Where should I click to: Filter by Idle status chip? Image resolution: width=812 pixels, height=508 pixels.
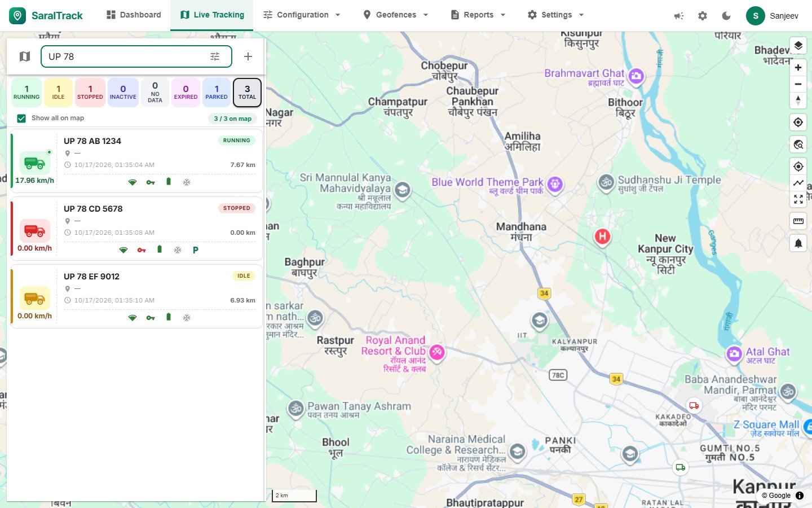point(59,93)
